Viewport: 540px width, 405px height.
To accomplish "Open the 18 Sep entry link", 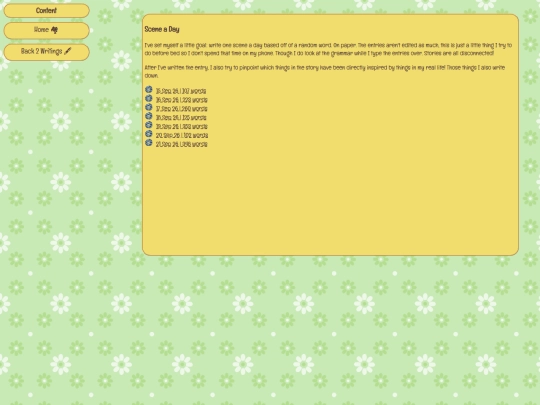I will click(x=181, y=118).
